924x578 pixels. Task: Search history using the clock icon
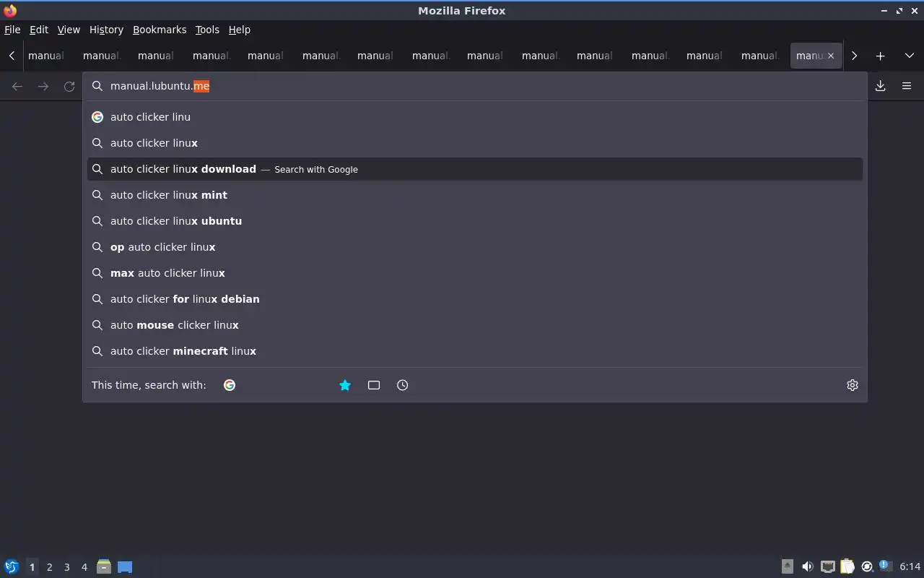click(403, 385)
